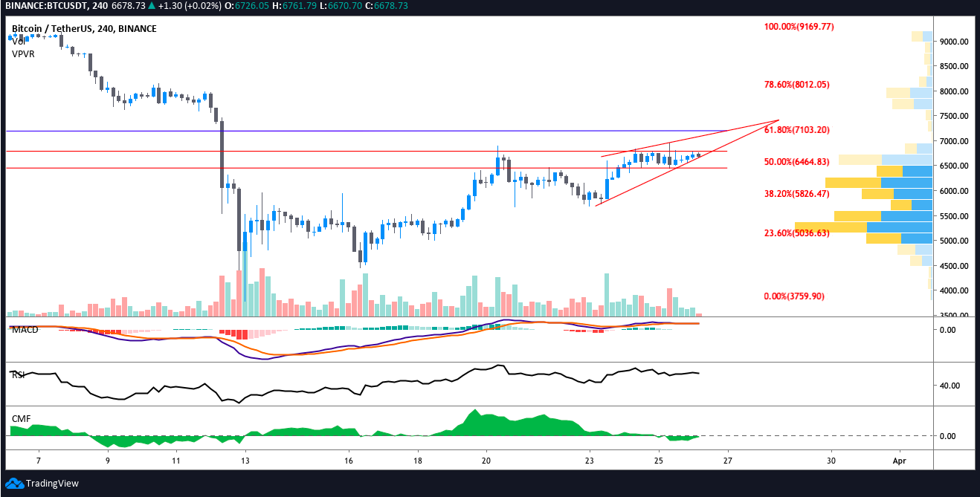980x497 pixels.
Task: Click the 0.00 value on CMF axis
Action: click(x=947, y=435)
